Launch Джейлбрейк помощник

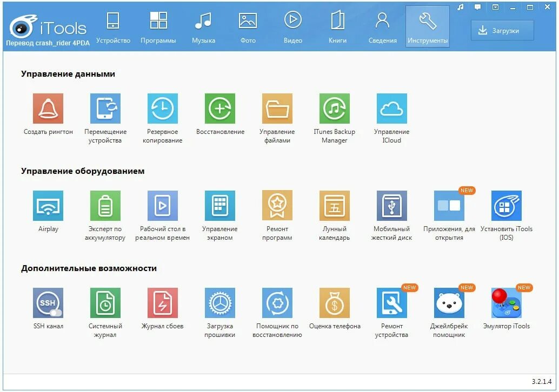click(449, 303)
